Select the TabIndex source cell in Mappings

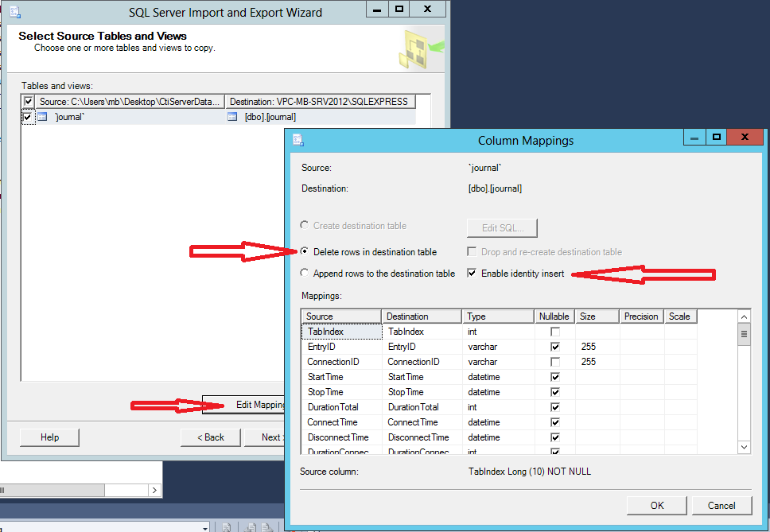pos(340,332)
